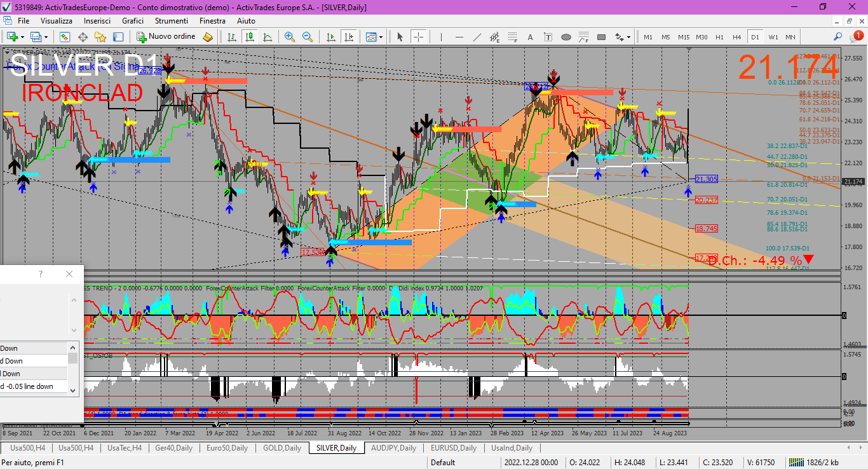Pick the horizontal line drawing tool

[459, 37]
